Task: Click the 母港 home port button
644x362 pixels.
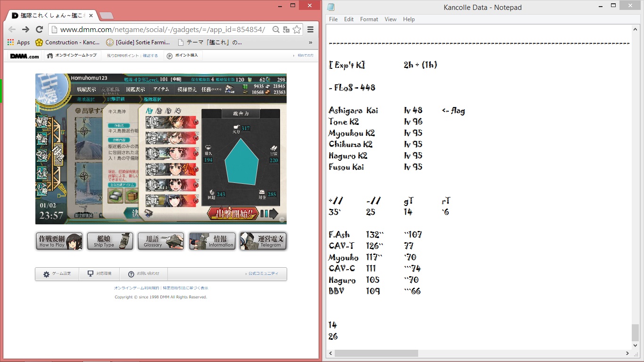Action: click(x=58, y=154)
